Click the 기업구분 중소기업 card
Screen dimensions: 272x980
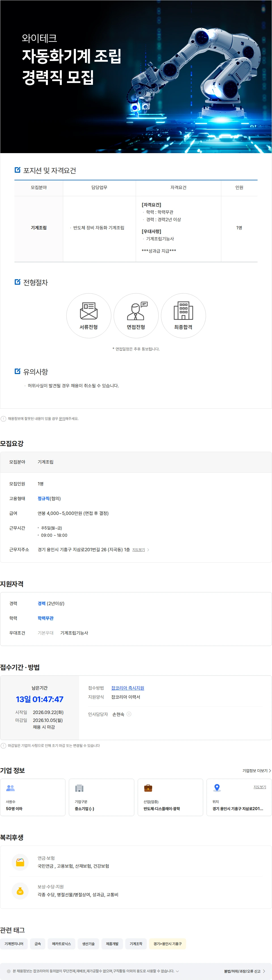pos(101,797)
